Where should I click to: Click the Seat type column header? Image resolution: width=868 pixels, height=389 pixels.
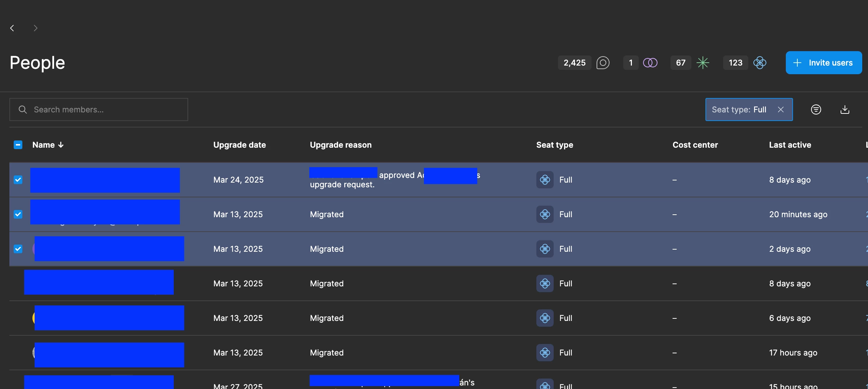(x=554, y=145)
